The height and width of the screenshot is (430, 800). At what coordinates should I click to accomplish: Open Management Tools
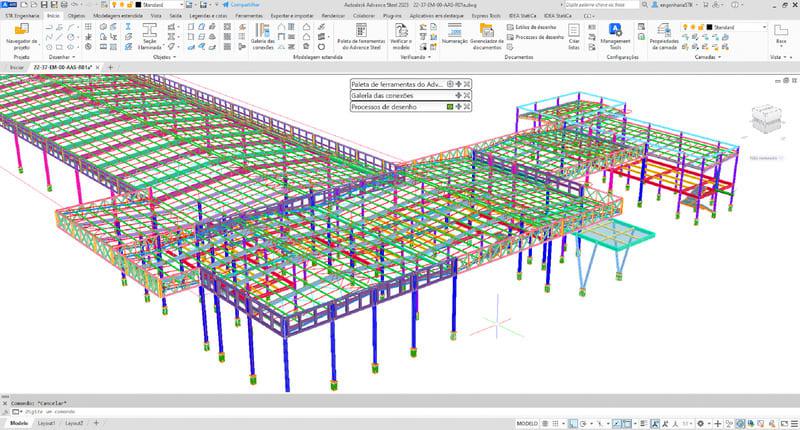615,36
